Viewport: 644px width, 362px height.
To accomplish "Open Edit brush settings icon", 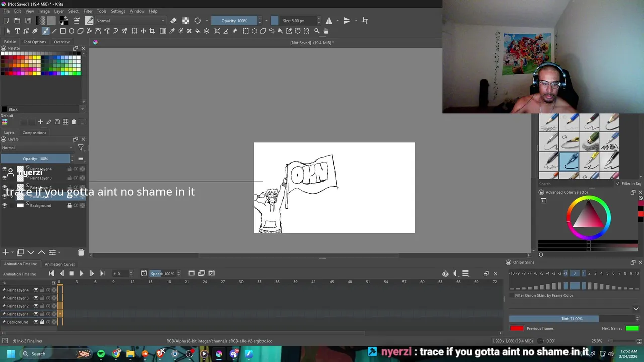I will pos(77,21).
